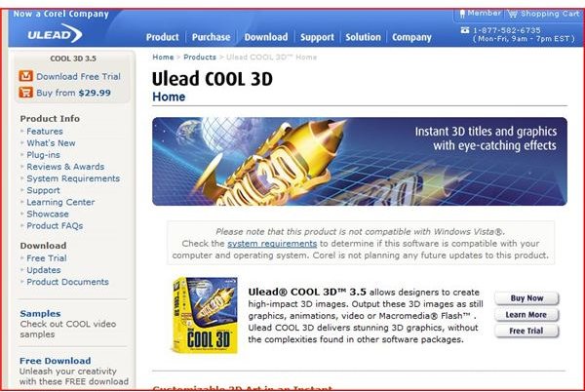Viewport: 585px width, 392px height.
Task: Open What's New link
Action: click(51, 143)
